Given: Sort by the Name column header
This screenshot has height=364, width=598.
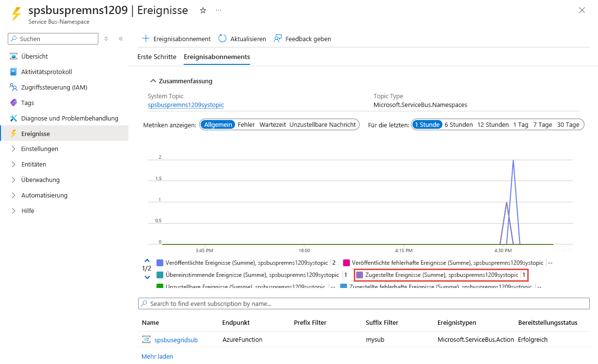Looking at the screenshot, I should tap(150, 322).
